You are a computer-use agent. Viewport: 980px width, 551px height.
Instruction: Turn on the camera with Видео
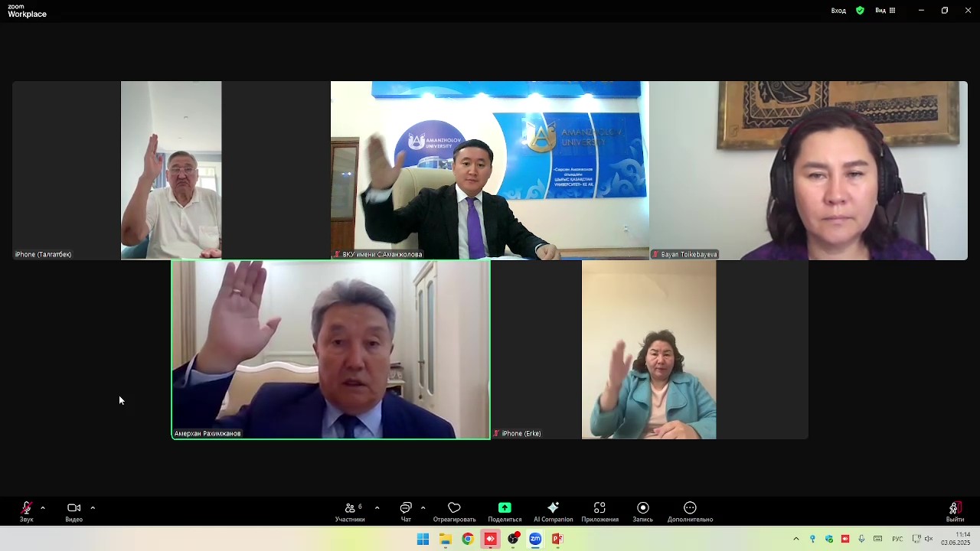pyautogui.click(x=73, y=510)
